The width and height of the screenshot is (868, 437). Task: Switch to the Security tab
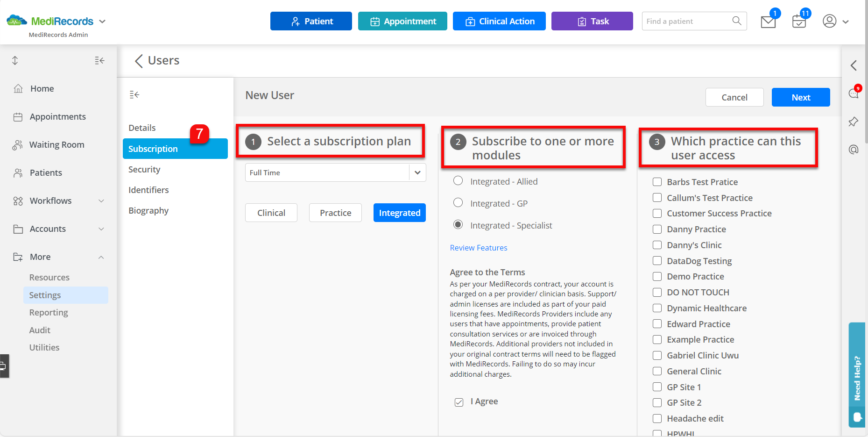click(144, 169)
